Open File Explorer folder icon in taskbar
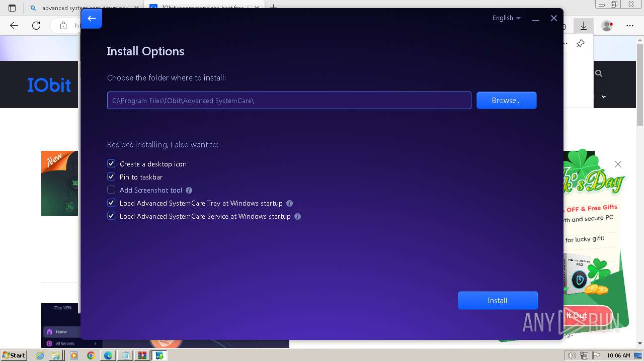The width and height of the screenshot is (644, 362). pyautogui.click(x=56, y=355)
